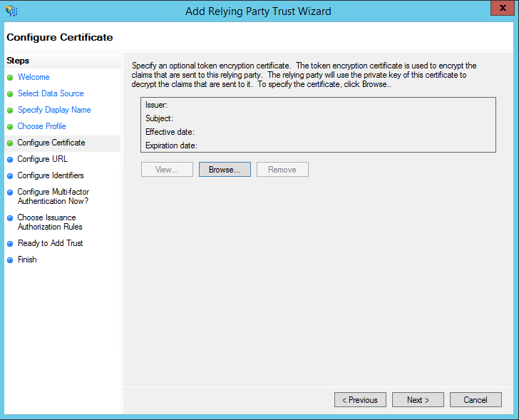This screenshot has width=519, height=420.
Task: Select Configure Multi-factor Authentication Now step
Action: pyautogui.click(x=53, y=196)
